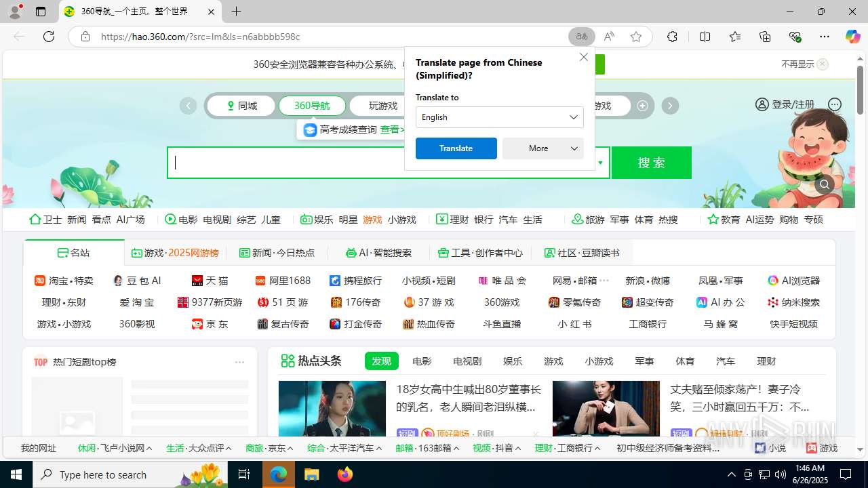
Task: Open Task View in taskbar
Action: click(x=244, y=474)
